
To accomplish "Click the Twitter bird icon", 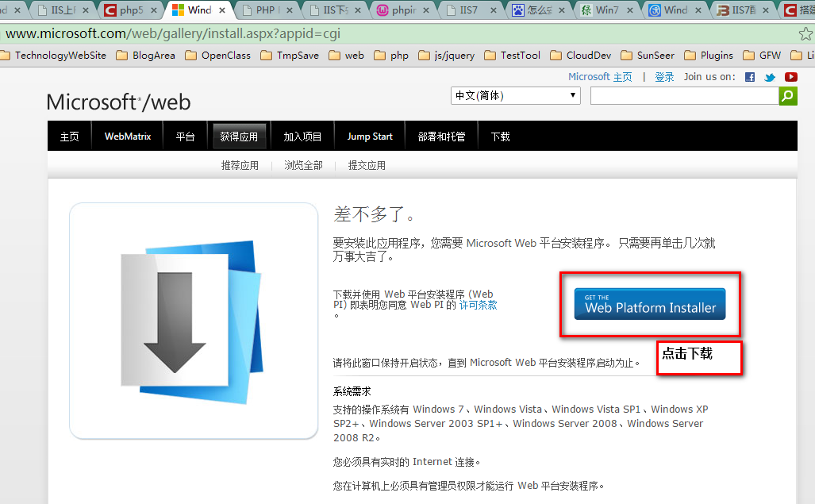I will pos(770,77).
